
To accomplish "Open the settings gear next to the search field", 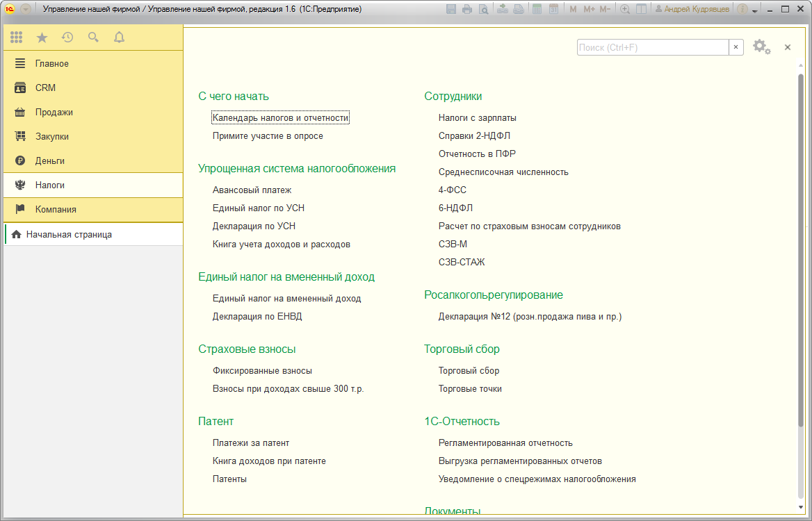I will pos(761,47).
